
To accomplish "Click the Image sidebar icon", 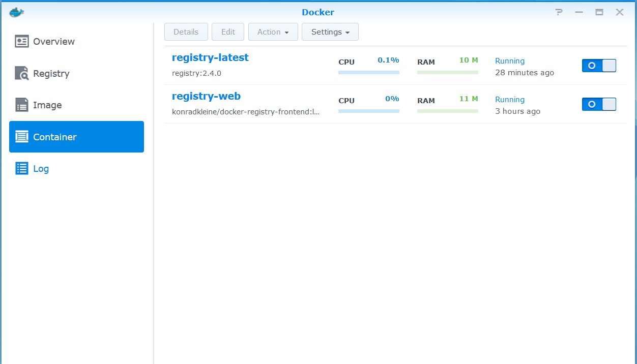I will click(x=22, y=105).
